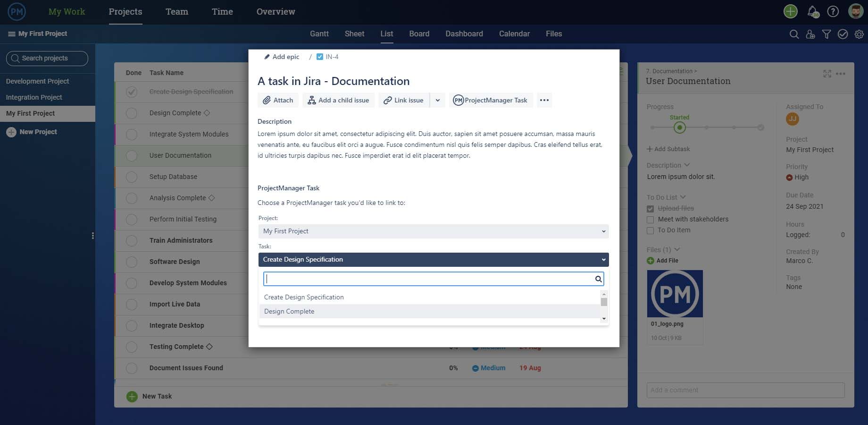Click the Search projects field
Screen dimensions: 868x425
47,59
